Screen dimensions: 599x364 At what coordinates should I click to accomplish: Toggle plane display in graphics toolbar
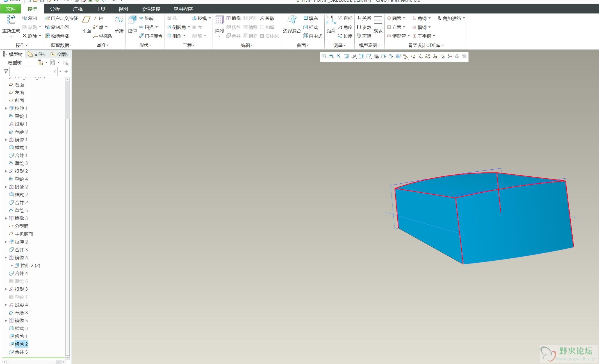coord(413,56)
